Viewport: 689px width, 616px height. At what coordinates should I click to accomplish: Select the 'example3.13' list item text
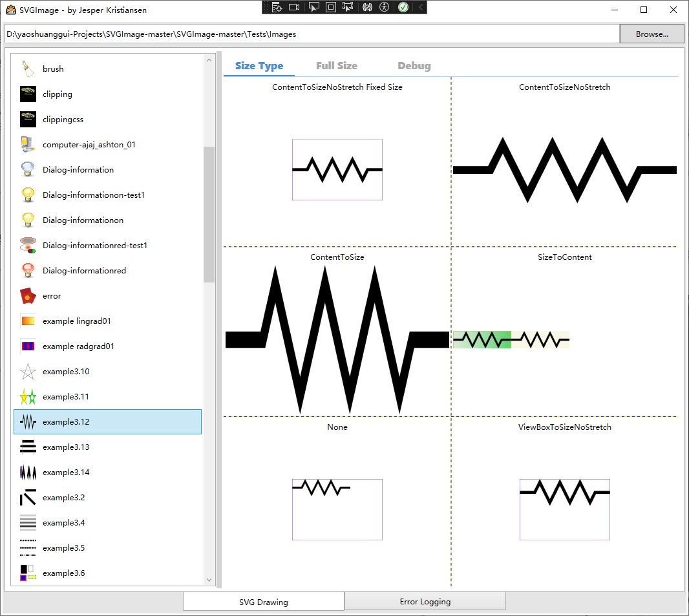[66, 447]
